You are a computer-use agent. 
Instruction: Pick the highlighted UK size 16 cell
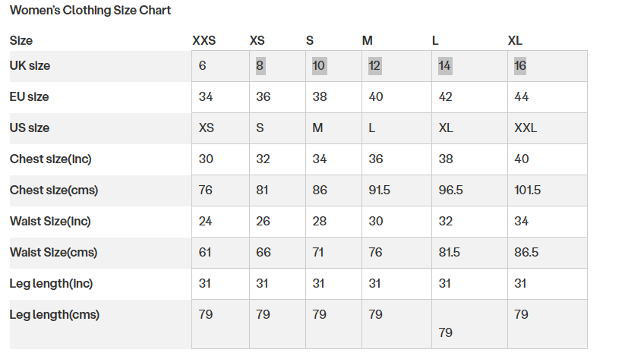click(520, 66)
